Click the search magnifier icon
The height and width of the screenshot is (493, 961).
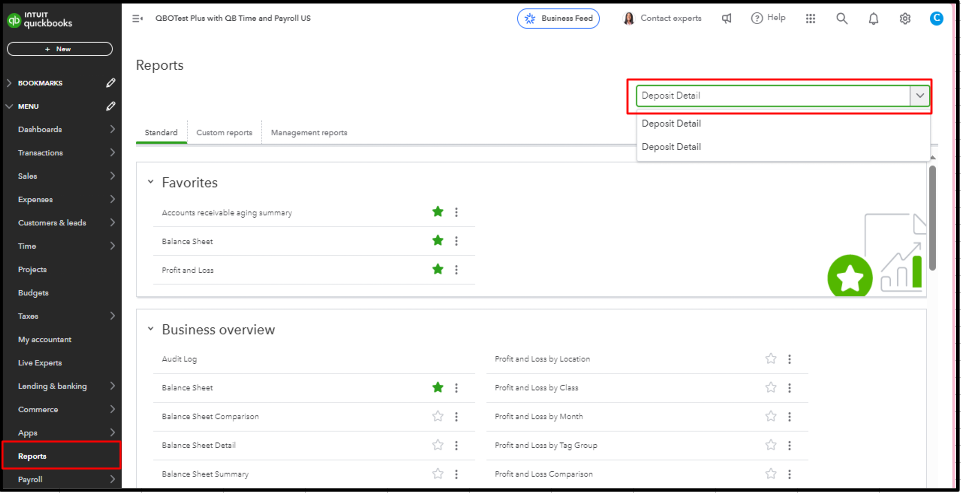point(842,18)
